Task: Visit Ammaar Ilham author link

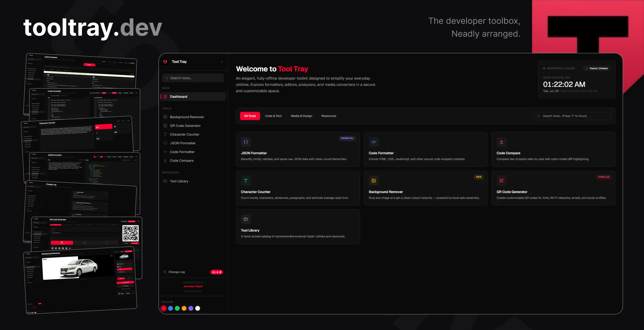Action: click(x=193, y=287)
